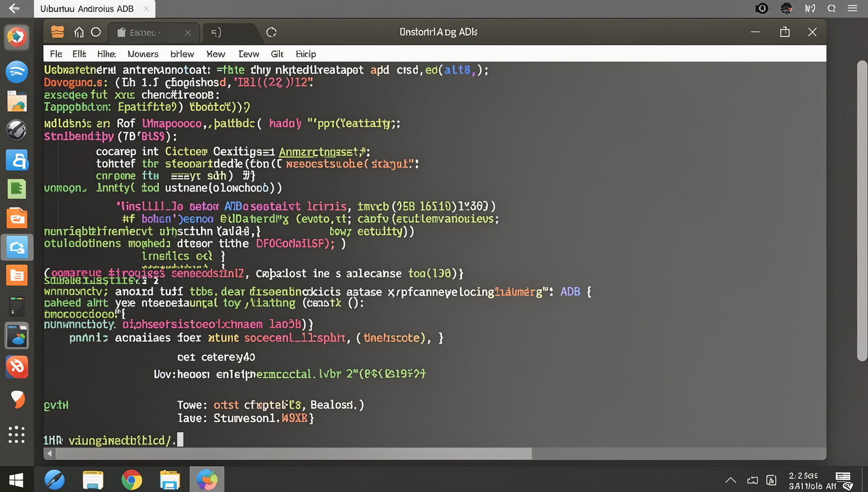Show applications grid at dock bottom
Screen dimensions: 868x492
coord(17,434)
